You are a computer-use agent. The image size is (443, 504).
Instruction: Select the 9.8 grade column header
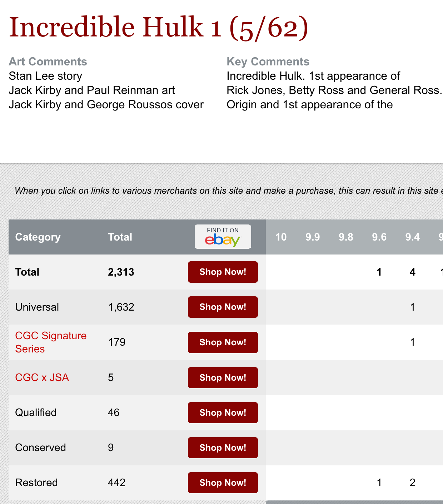coord(346,237)
